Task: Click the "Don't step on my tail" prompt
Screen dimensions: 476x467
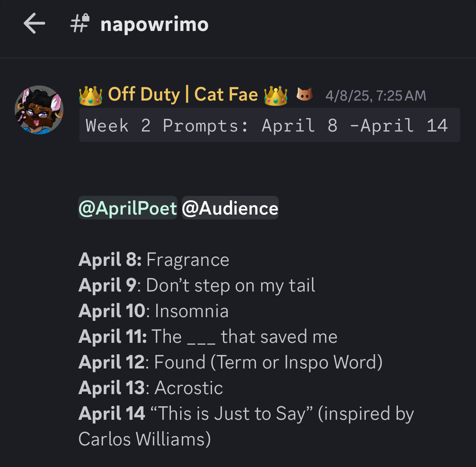Action: 230,285
